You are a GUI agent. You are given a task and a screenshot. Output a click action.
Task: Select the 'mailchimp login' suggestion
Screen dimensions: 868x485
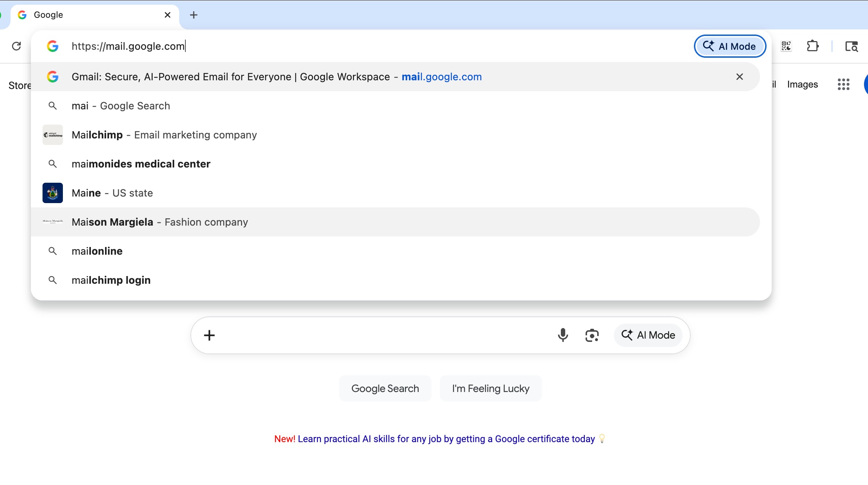tap(395, 280)
